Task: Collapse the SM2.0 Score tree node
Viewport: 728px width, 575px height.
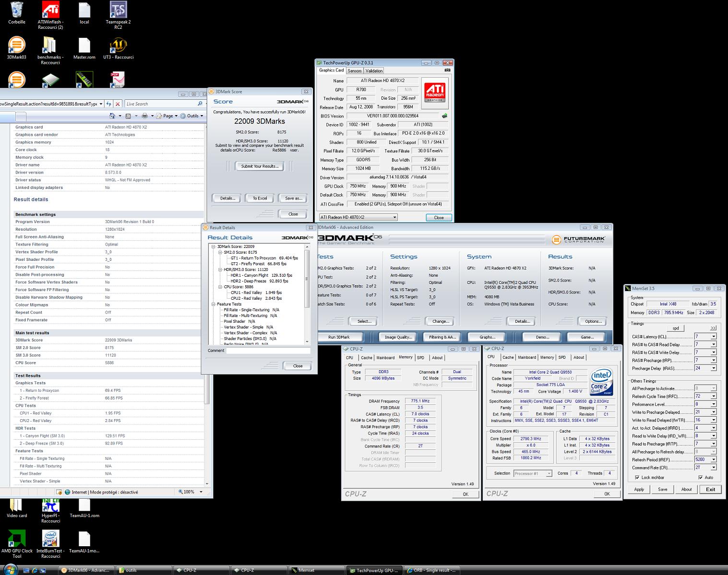Action: [220, 252]
